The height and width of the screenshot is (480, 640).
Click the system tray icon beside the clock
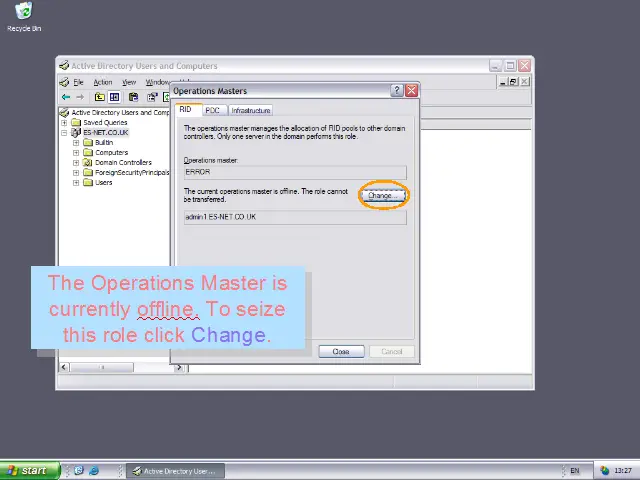(604, 471)
